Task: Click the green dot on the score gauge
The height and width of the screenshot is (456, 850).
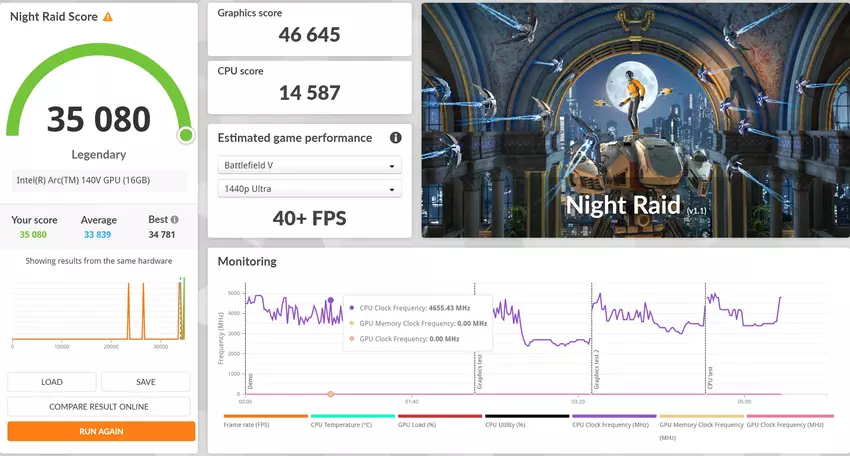Action: 185,135
